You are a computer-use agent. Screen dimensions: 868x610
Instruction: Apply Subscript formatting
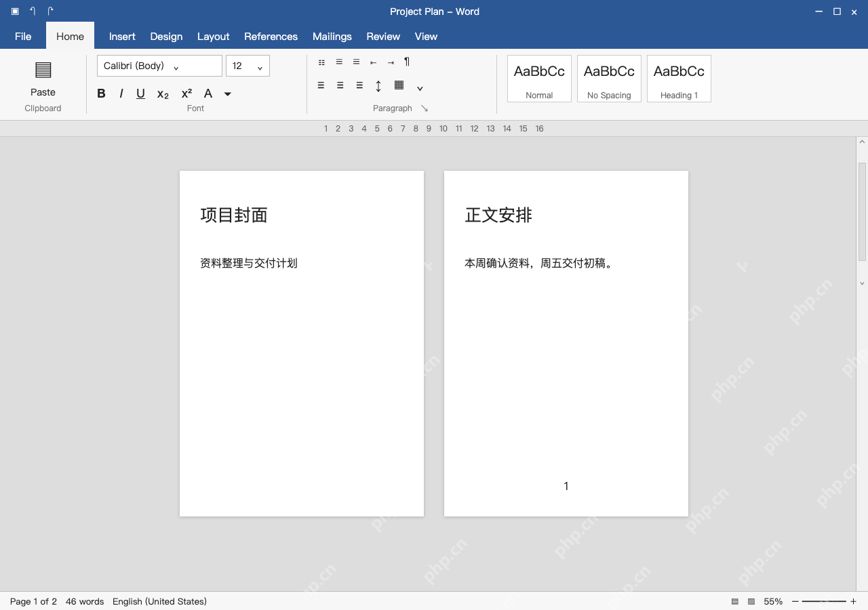163,94
